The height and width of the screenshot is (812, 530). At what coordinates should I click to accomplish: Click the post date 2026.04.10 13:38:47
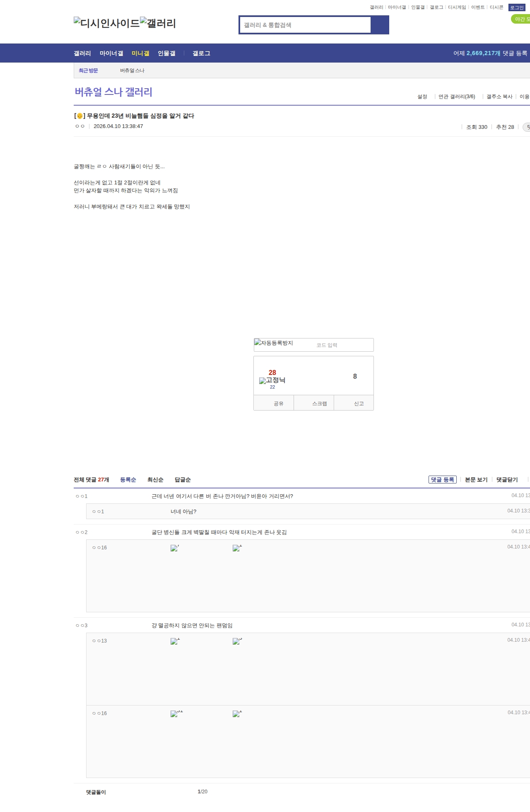pos(118,126)
